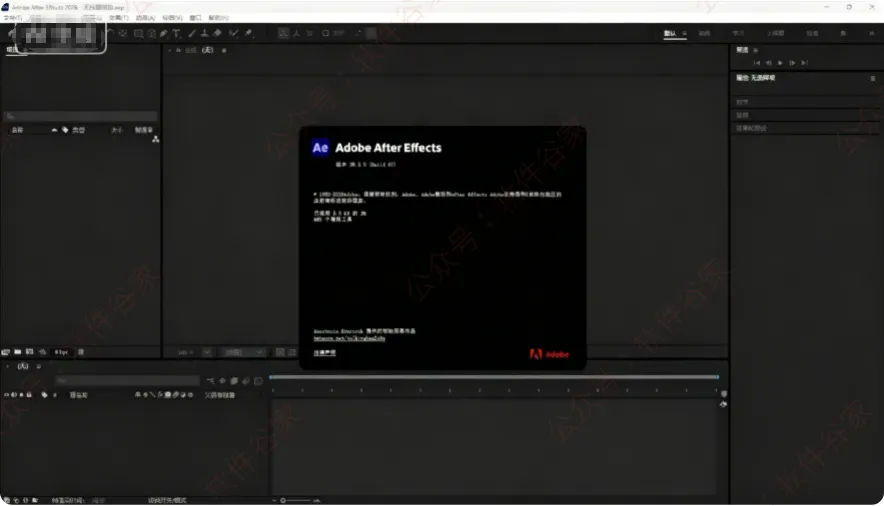Switch to the 小屏幕 workspace tab

tap(776, 33)
